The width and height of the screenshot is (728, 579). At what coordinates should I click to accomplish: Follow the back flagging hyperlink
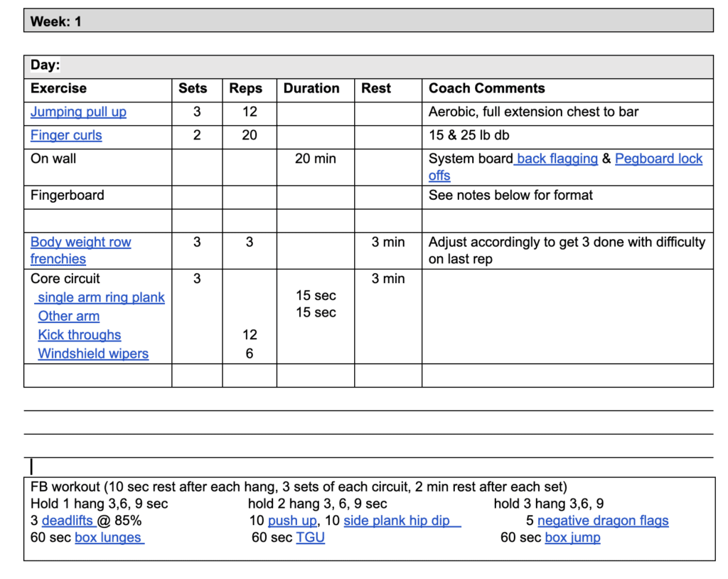click(x=555, y=158)
